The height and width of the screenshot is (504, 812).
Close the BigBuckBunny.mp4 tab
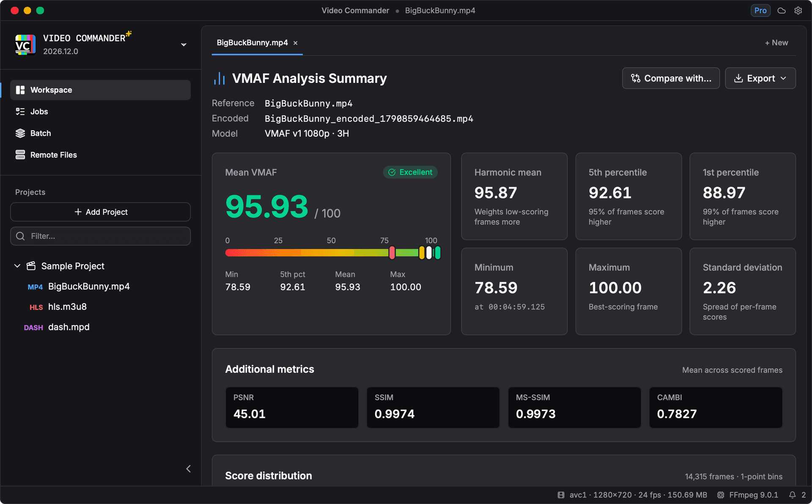[296, 43]
